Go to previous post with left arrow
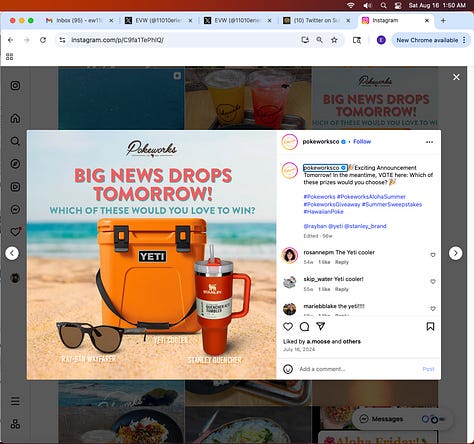The image size is (474, 444). click(x=12, y=253)
